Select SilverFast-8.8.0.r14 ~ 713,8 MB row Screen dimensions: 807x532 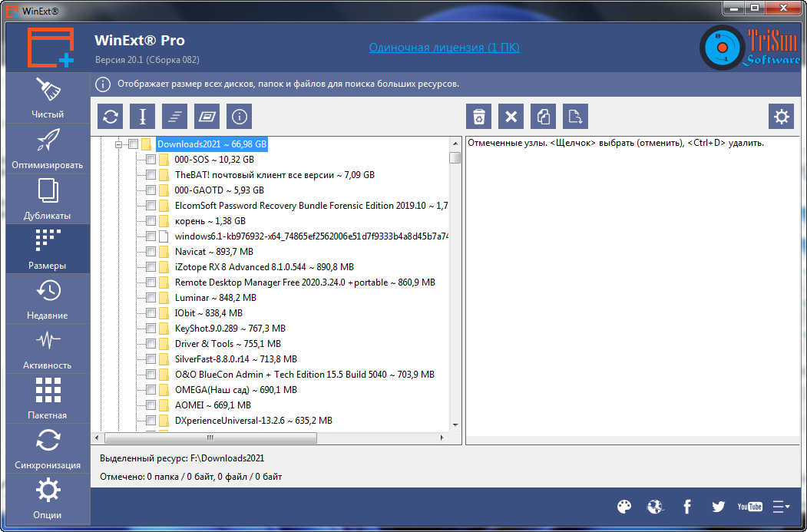(x=236, y=359)
